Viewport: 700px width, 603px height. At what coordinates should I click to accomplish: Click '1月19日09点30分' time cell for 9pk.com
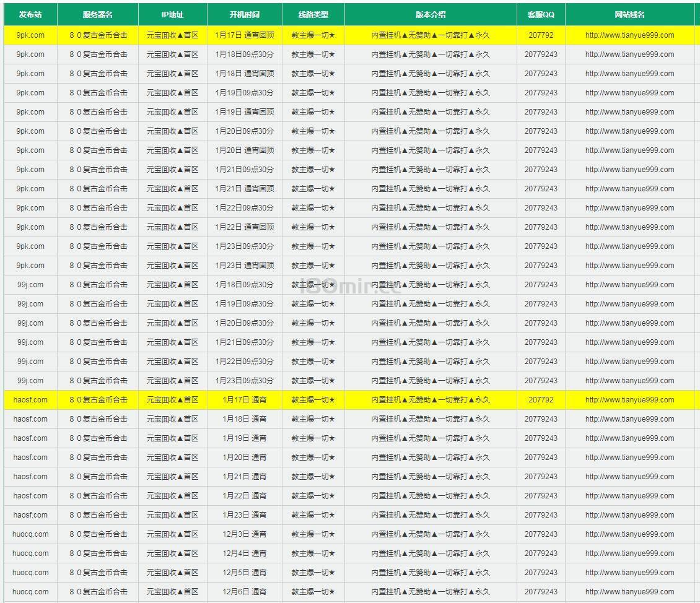pos(245,93)
